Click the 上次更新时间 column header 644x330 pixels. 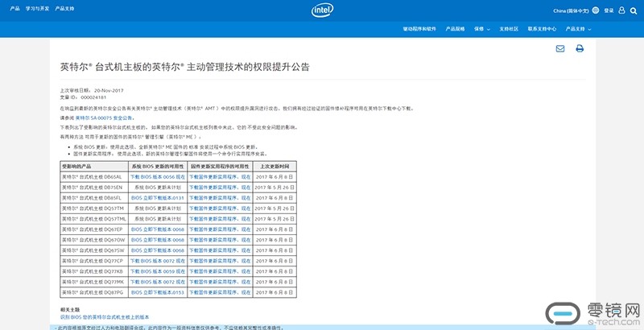[x=275, y=167]
